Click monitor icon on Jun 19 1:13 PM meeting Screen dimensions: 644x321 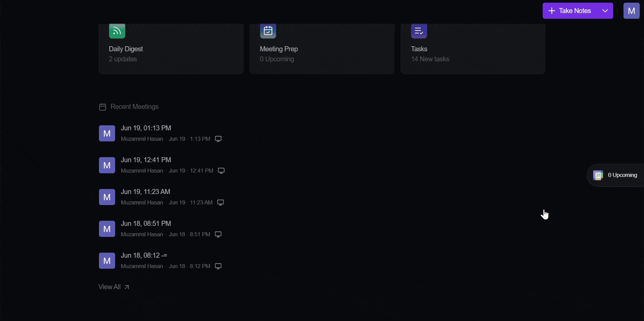218,139
